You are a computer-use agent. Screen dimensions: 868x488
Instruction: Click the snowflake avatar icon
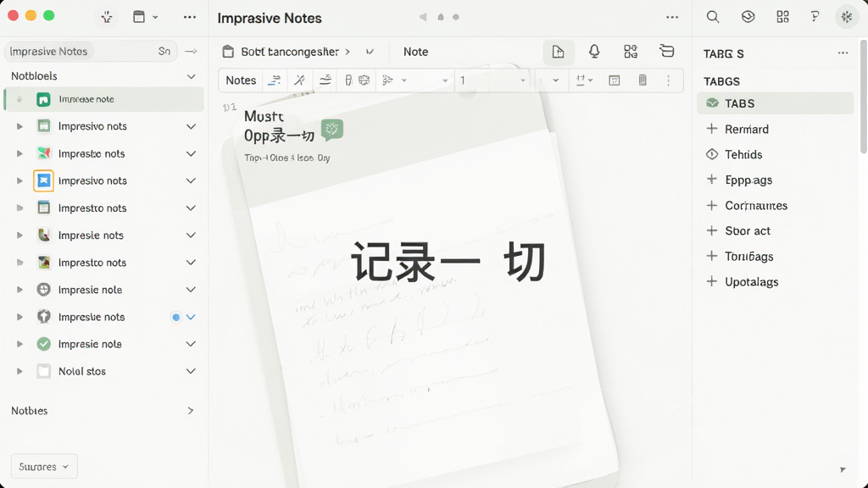[847, 17]
